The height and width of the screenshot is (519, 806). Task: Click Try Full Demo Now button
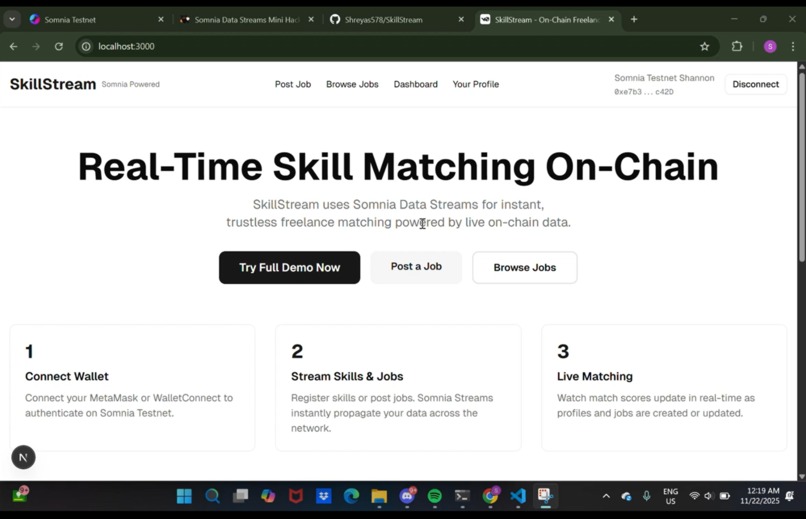(x=289, y=267)
